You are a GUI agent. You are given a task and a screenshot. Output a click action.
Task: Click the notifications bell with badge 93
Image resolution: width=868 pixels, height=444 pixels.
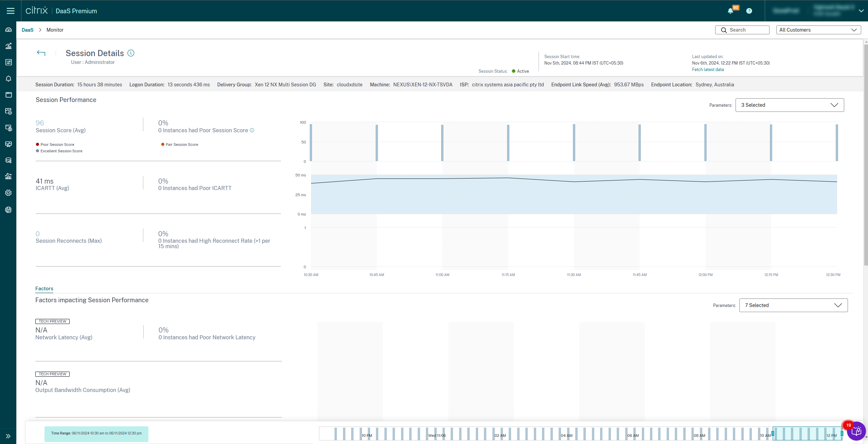click(x=730, y=11)
